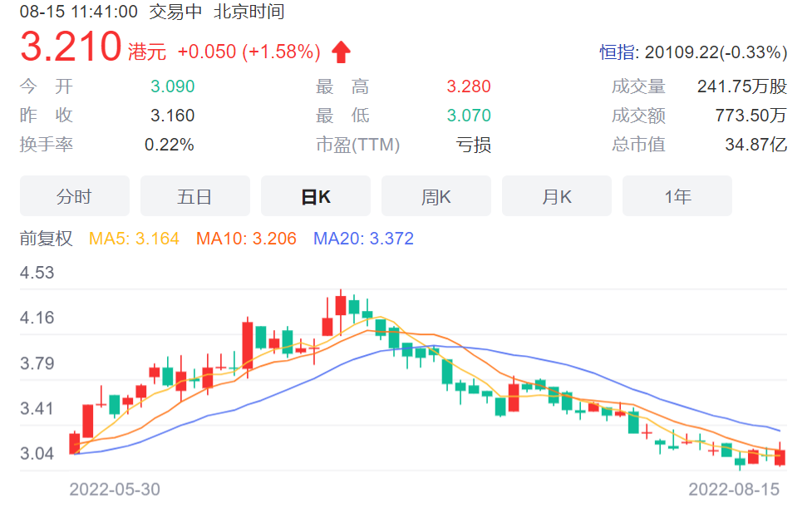The width and height of the screenshot is (812, 508).
Task: Click the current price 3.210
Action: [71, 47]
